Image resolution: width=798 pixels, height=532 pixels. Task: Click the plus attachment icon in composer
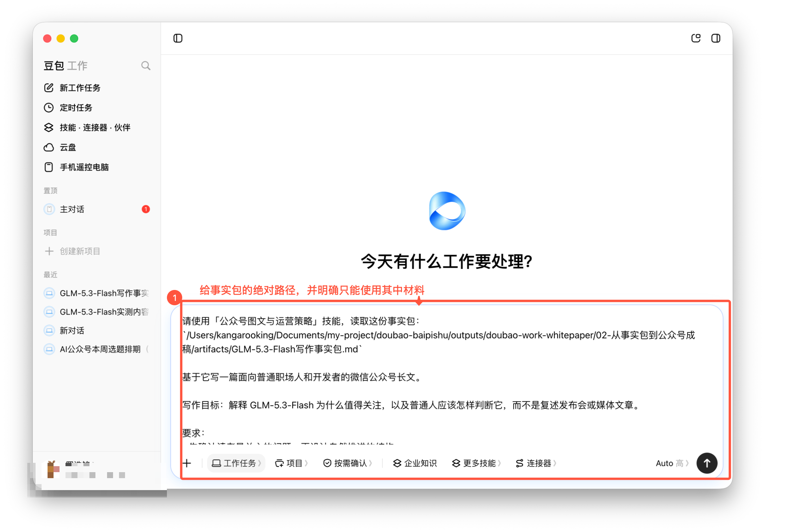[187, 463]
